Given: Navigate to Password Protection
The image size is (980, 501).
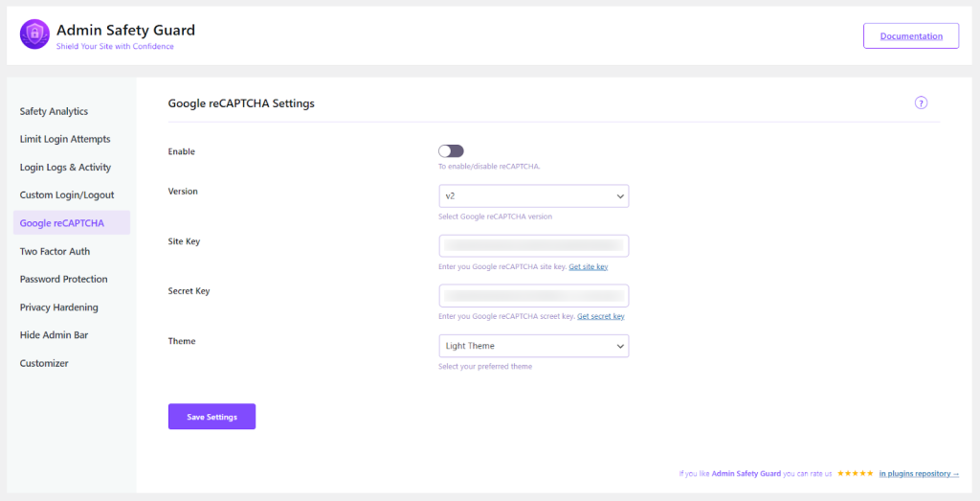Looking at the screenshot, I should 63,280.
